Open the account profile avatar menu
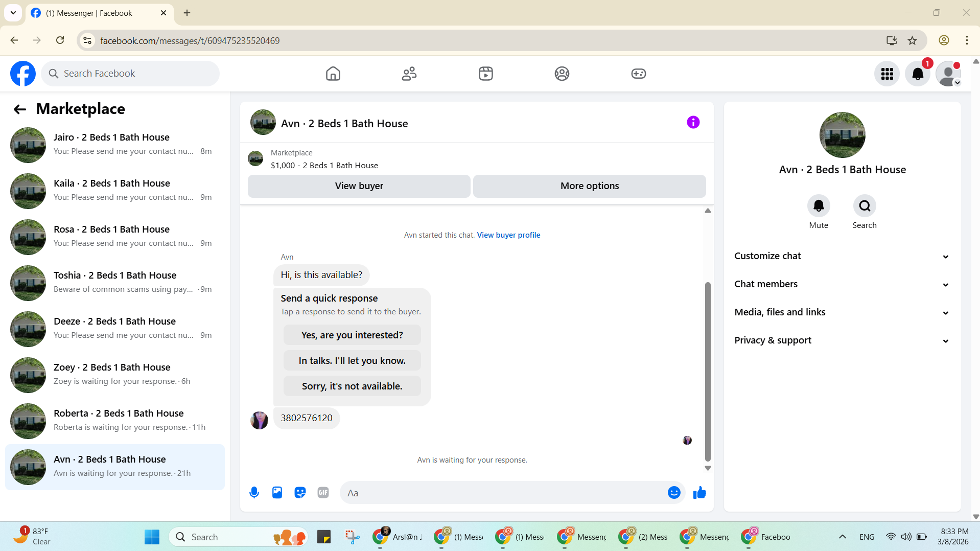980x551 pixels. point(948,74)
